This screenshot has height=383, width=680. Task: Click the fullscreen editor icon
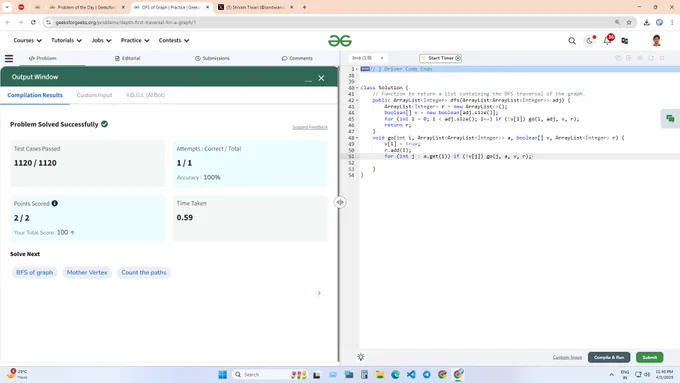point(662,58)
